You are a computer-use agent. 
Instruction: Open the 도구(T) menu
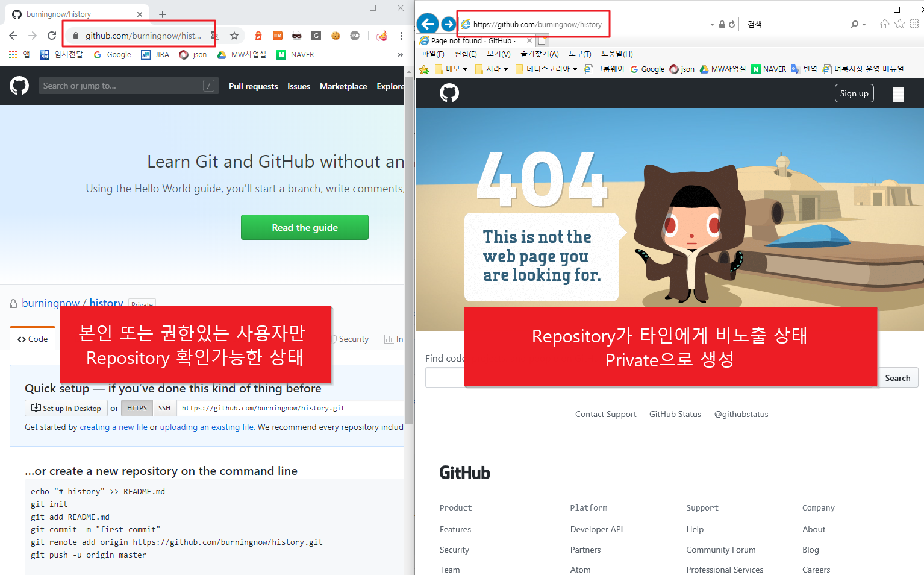(x=580, y=54)
